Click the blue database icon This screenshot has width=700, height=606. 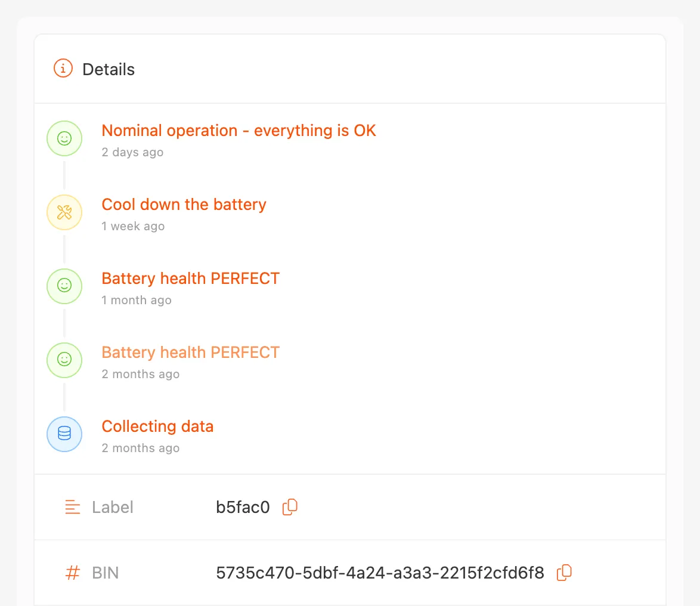click(64, 434)
